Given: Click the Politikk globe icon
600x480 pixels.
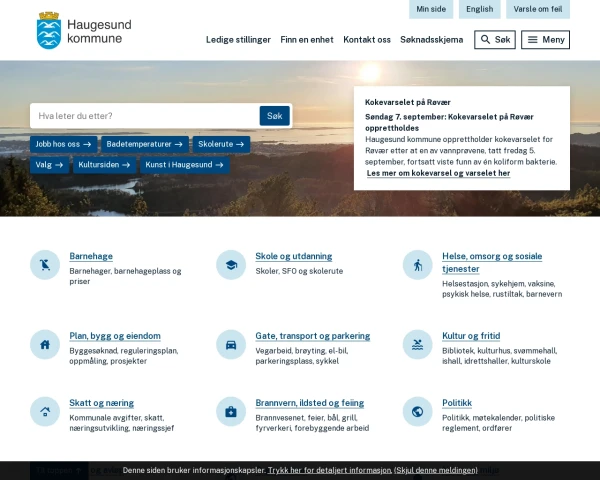Looking at the screenshot, I should click(x=417, y=411).
